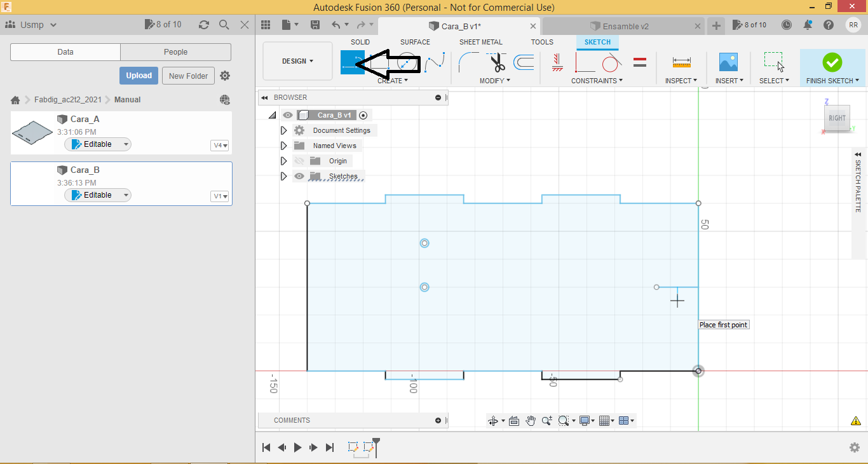Screen dimensions: 868x464
Task: Activate the Pan hand tool
Action: [x=531, y=420]
